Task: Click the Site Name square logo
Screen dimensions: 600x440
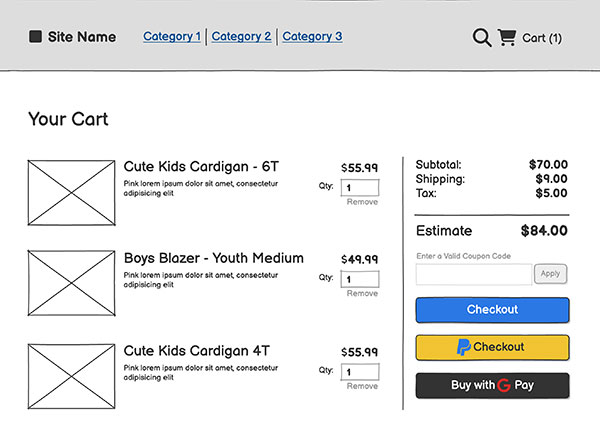Action: pyautogui.click(x=36, y=37)
